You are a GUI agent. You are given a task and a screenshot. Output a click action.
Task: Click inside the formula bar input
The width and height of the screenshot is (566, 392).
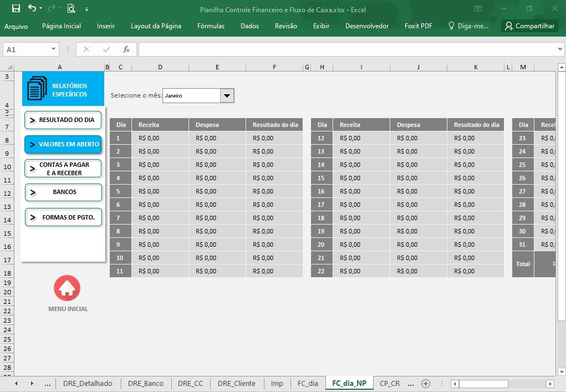346,49
